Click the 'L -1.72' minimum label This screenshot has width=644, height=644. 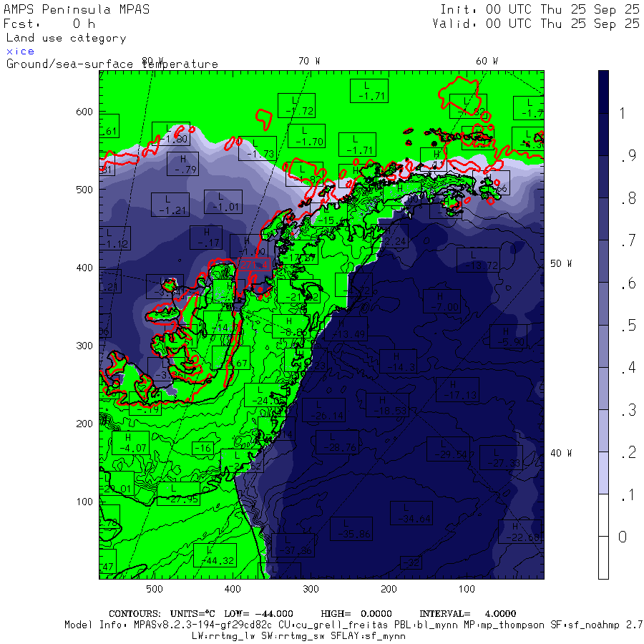point(296,106)
